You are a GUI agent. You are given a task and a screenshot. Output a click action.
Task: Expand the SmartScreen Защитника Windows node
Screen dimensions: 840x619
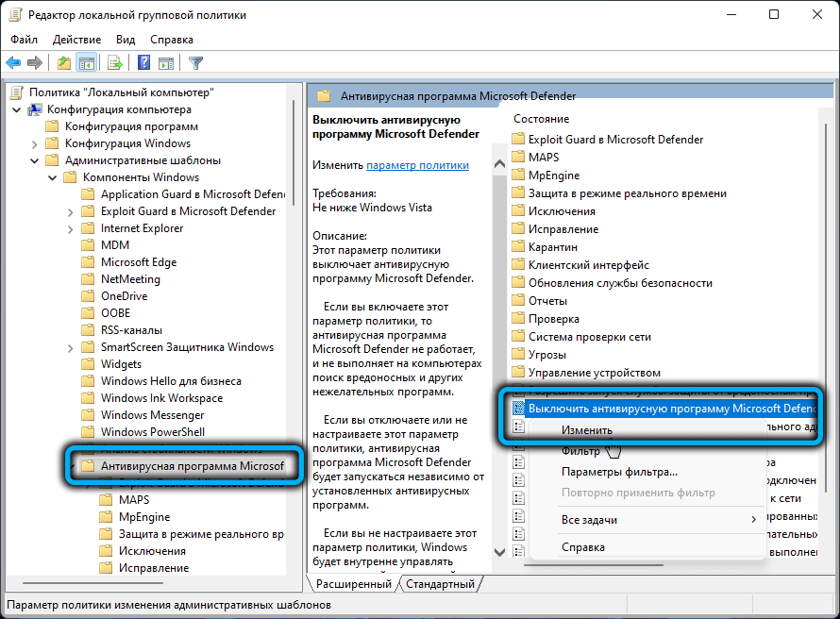coord(71,347)
